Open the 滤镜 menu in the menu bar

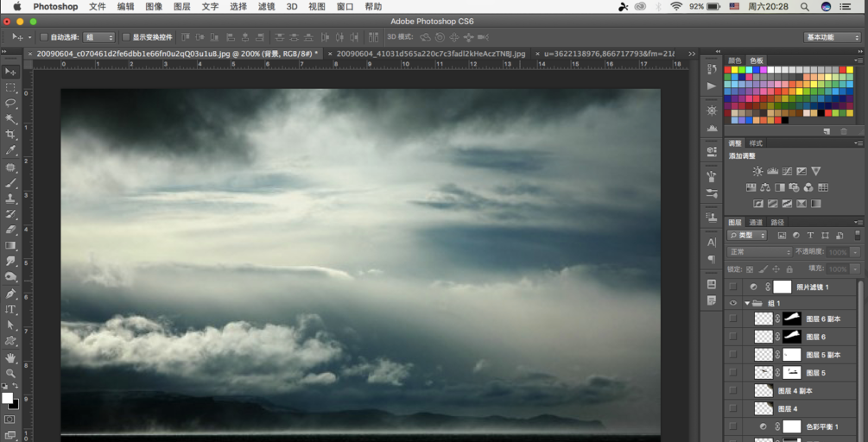(x=266, y=7)
